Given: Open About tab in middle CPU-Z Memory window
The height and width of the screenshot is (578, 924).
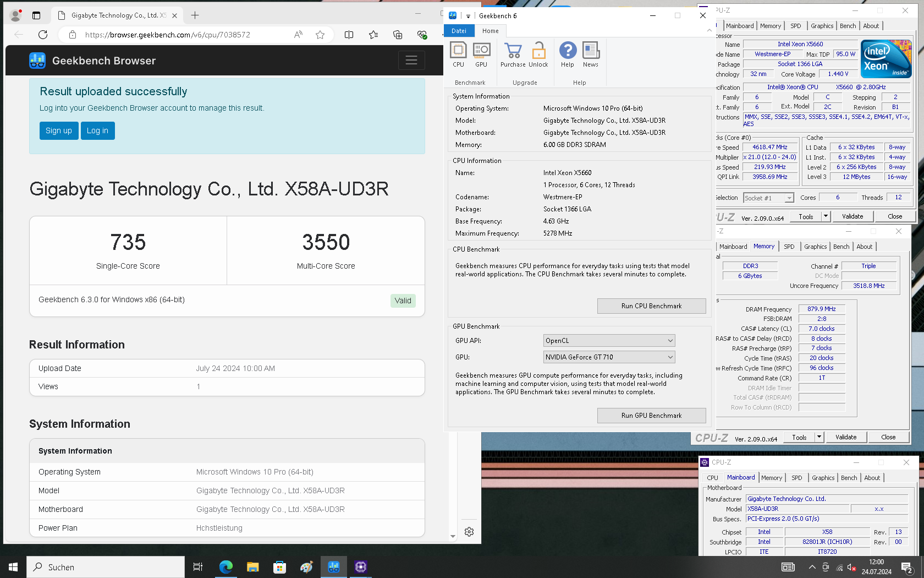Looking at the screenshot, I should 864,247.
